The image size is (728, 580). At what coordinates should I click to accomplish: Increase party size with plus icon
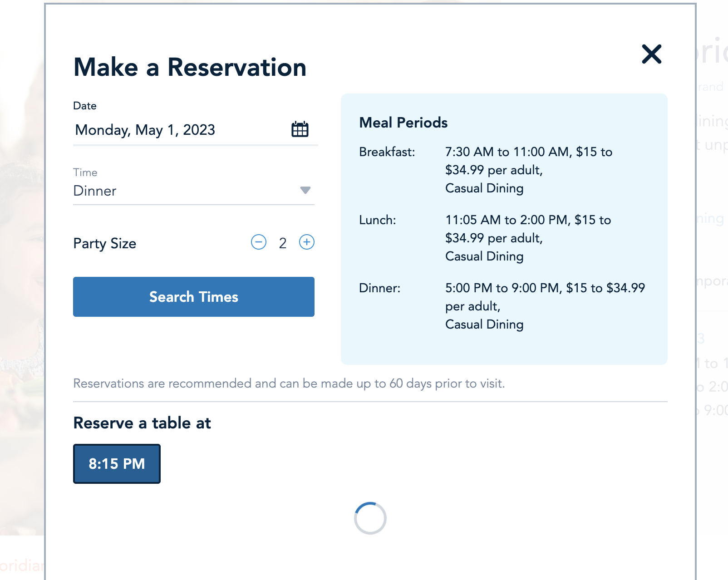(x=307, y=242)
